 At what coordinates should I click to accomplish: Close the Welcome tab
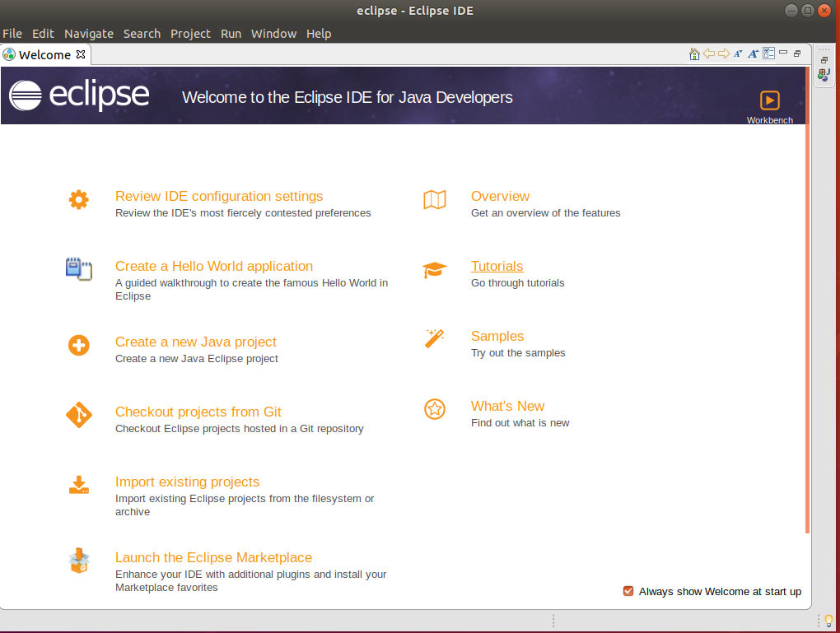point(81,54)
